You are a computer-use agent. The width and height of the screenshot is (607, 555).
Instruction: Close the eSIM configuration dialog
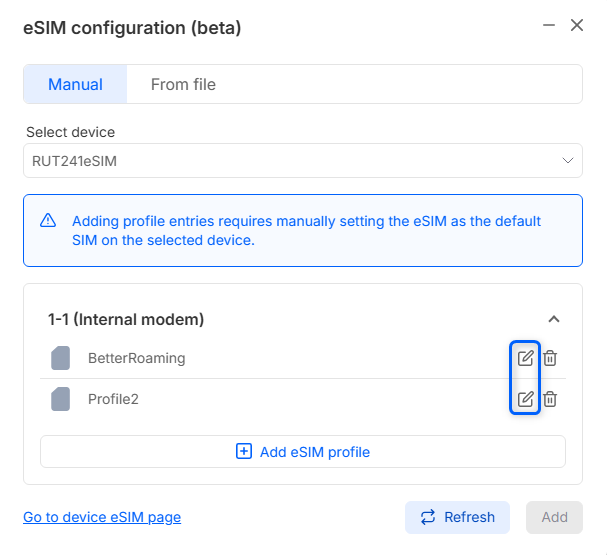coord(577,25)
